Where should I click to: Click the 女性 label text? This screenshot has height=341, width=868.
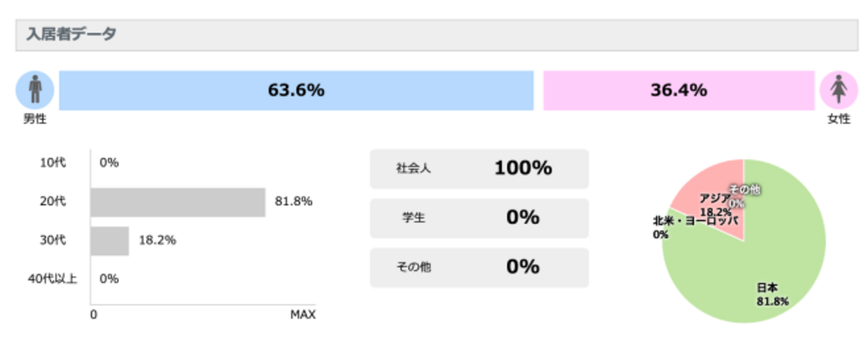(838, 119)
